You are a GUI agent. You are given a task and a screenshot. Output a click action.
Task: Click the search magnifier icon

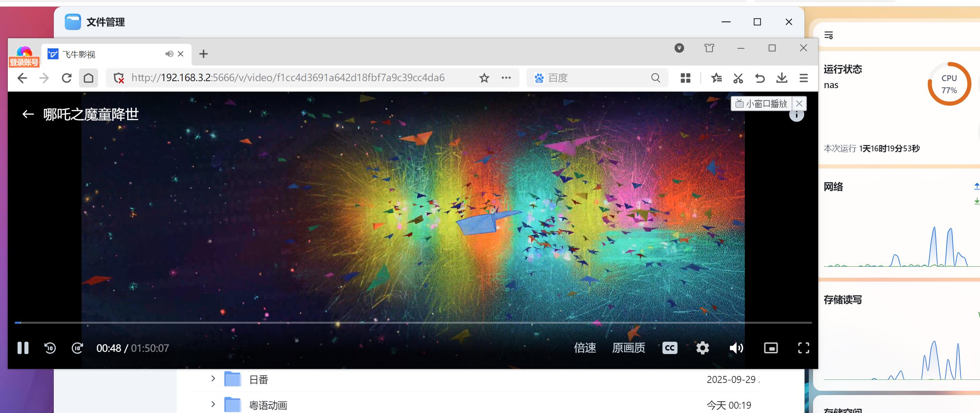tap(656, 78)
